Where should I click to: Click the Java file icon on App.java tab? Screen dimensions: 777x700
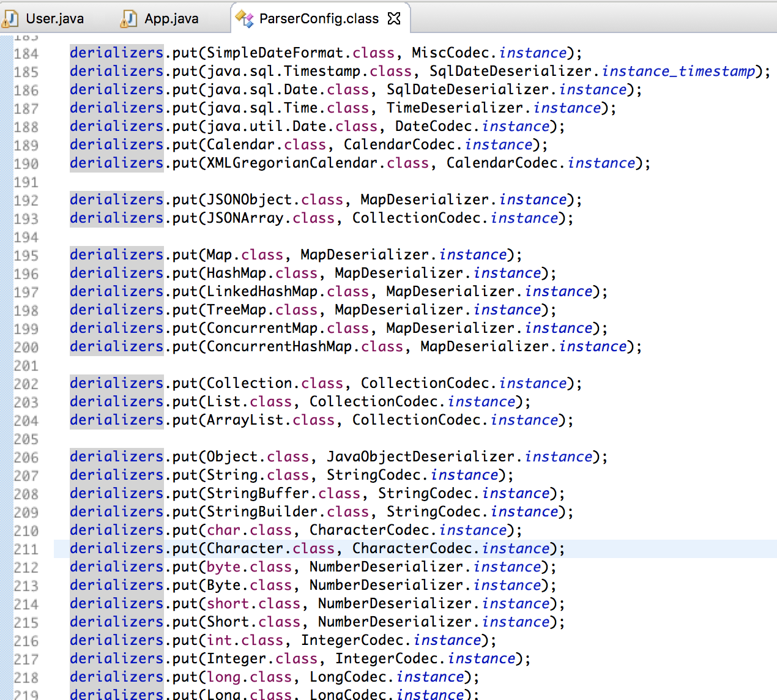coord(128,19)
